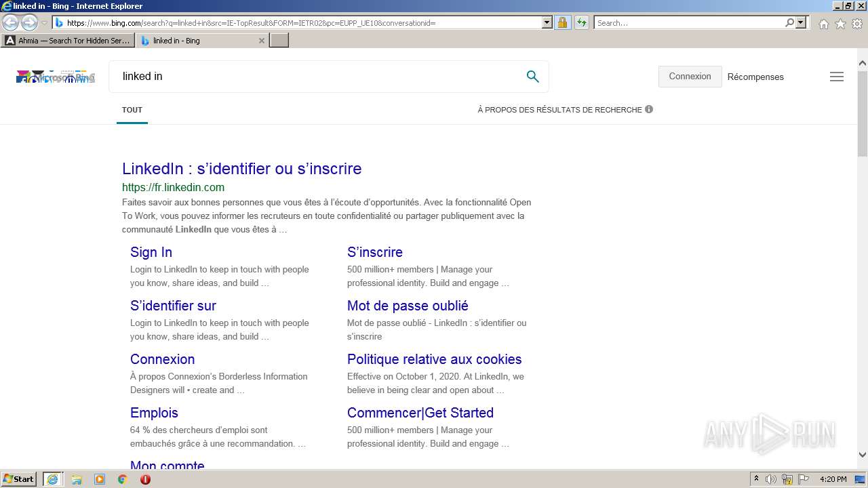
Task: Open the search provider dropdown arrow
Action: click(801, 23)
